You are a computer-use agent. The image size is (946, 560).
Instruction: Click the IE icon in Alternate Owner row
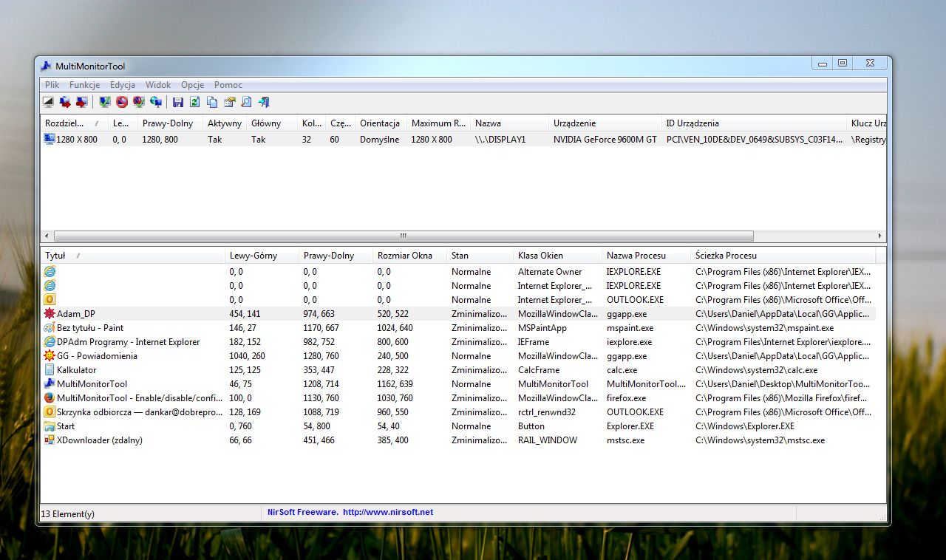(x=50, y=271)
